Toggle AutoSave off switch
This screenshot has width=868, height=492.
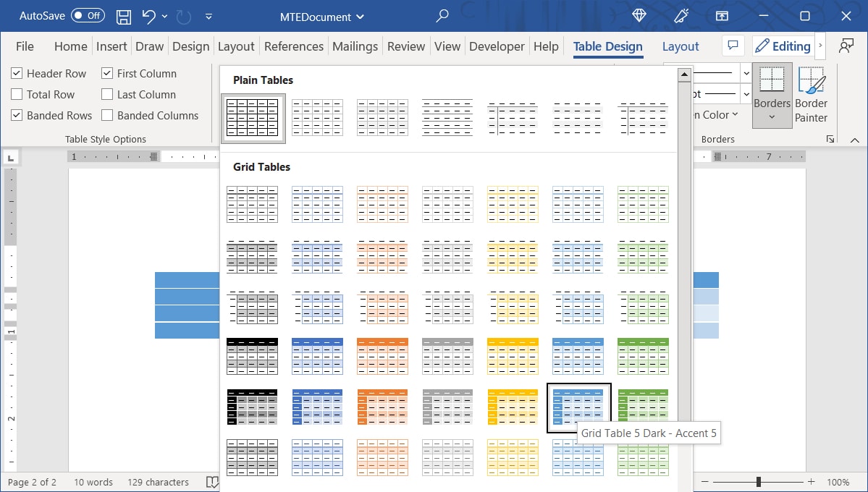pos(87,15)
